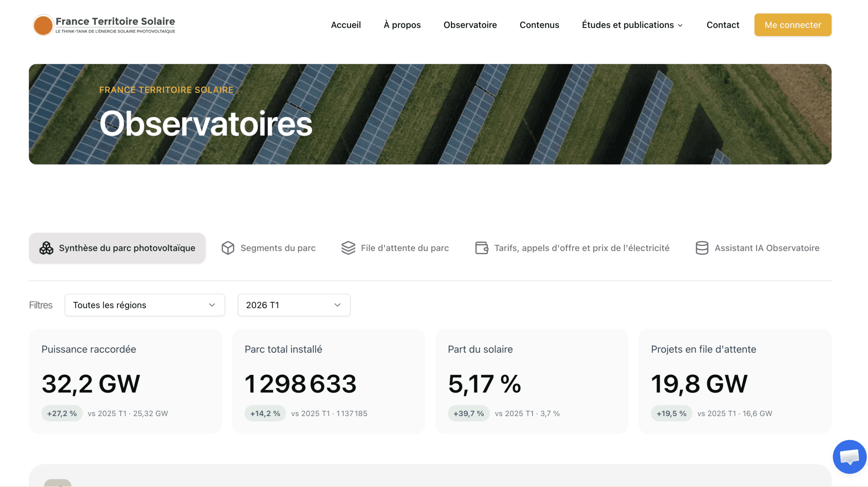Open the À propos page
Image resolution: width=868 pixels, height=487 pixels.
[402, 25]
